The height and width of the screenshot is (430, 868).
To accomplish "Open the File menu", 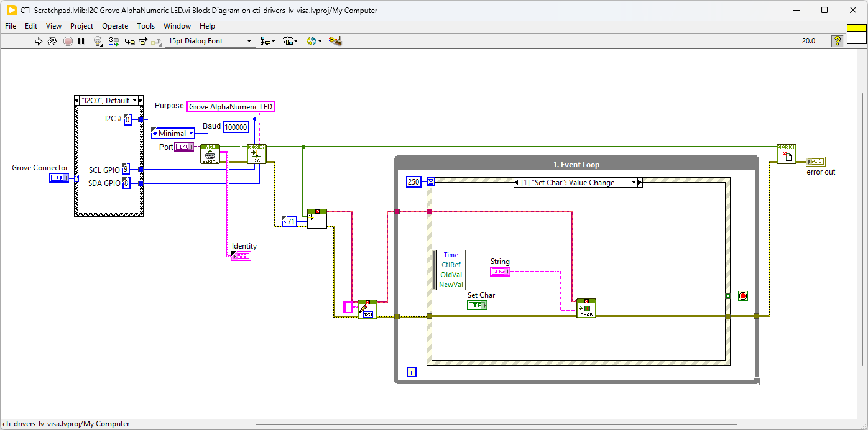I will pyautogui.click(x=11, y=26).
